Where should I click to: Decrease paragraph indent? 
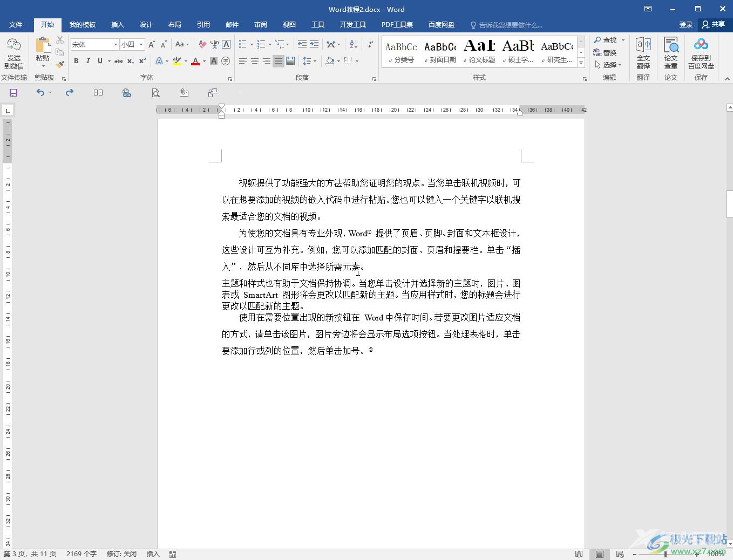point(302,44)
